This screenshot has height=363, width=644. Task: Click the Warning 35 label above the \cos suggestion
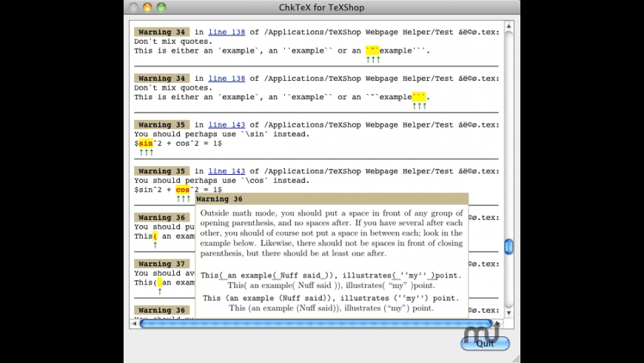pos(162,171)
